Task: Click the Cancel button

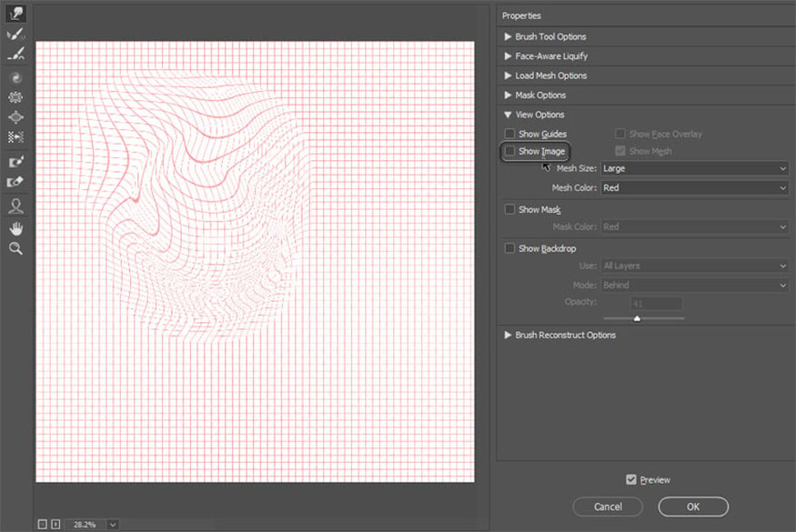Action: [x=608, y=507]
